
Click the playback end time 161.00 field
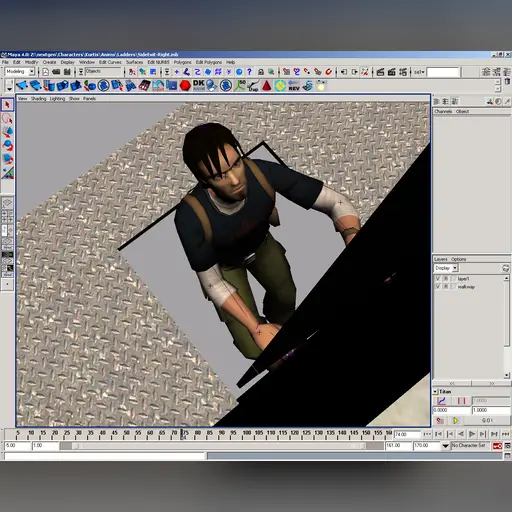click(x=398, y=446)
